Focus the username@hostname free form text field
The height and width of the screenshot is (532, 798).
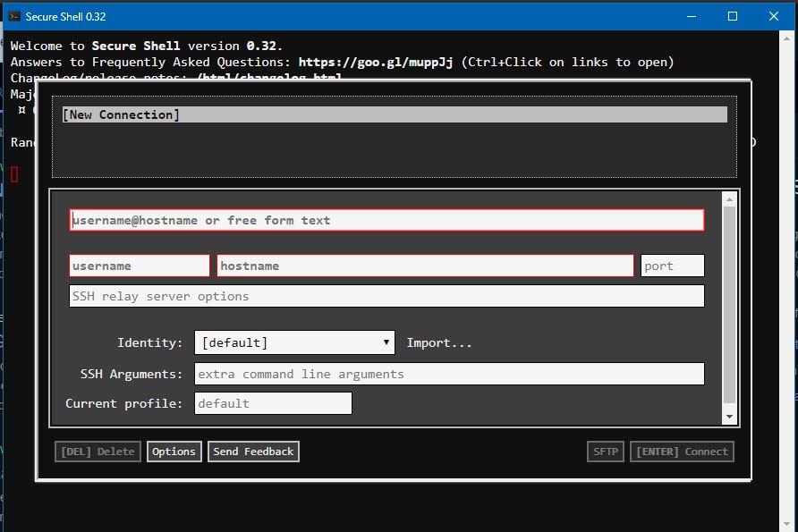tap(386, 220)
